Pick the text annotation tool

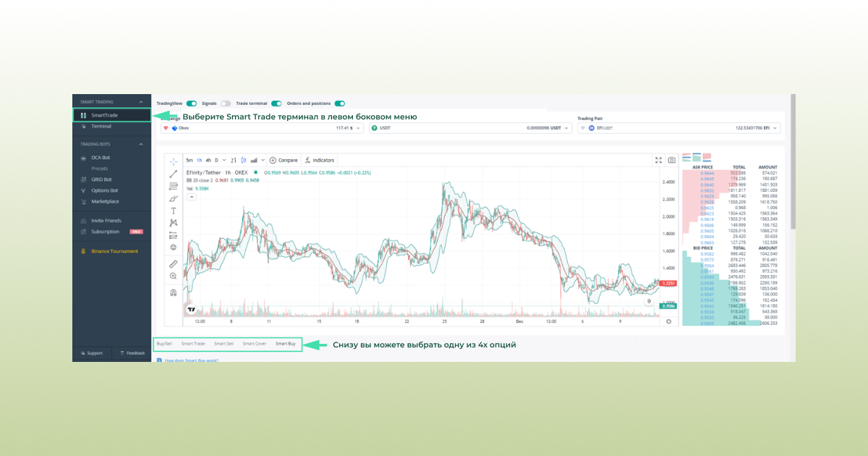[x=173, y=211]
